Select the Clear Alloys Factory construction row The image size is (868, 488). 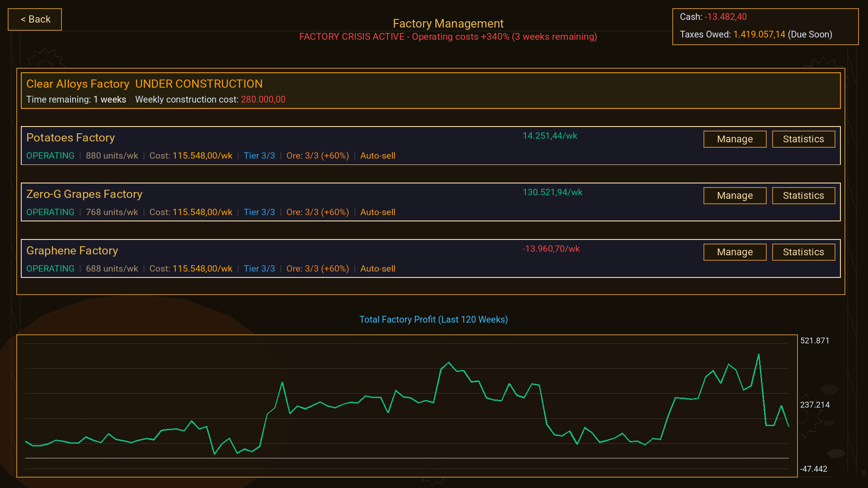[430, 91]
